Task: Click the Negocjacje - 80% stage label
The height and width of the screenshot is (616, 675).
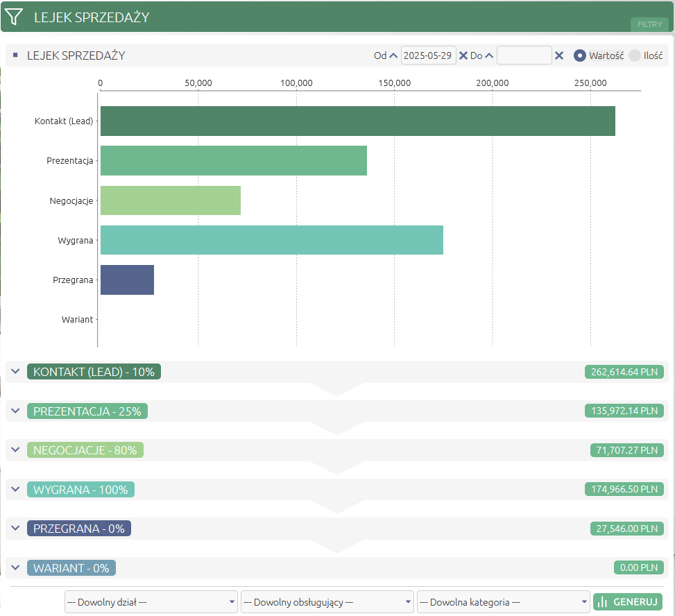Action: [85, 450]
